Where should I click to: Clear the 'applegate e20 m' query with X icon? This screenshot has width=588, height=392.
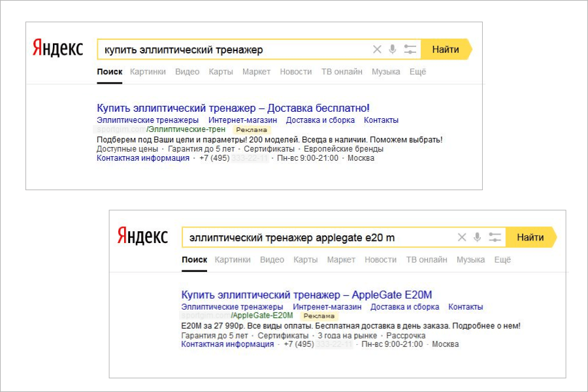[462, 237]
